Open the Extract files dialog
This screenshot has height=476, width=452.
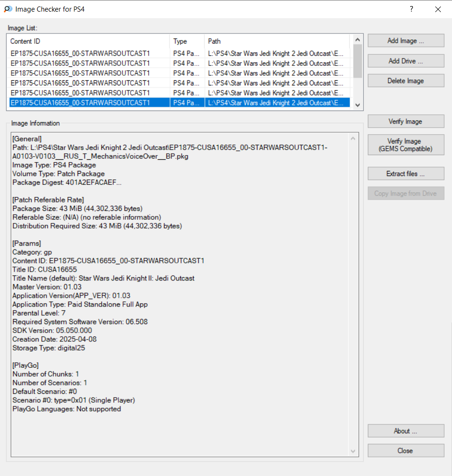point(406,174)
